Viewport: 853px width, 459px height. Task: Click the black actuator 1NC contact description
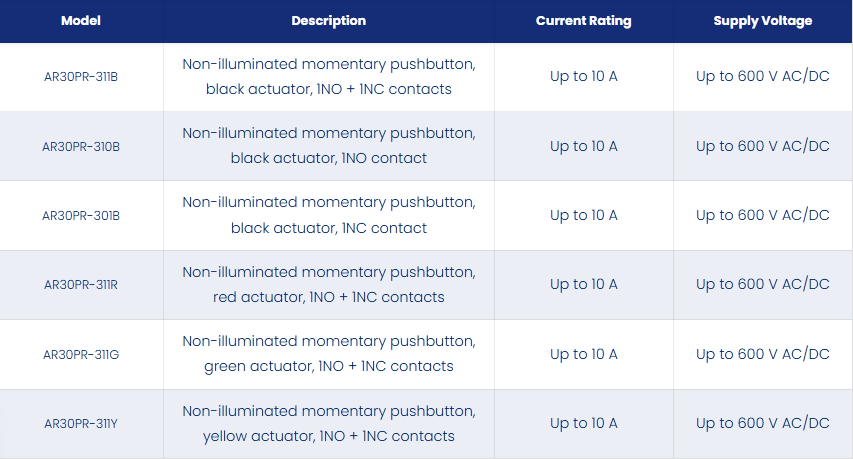329,215
